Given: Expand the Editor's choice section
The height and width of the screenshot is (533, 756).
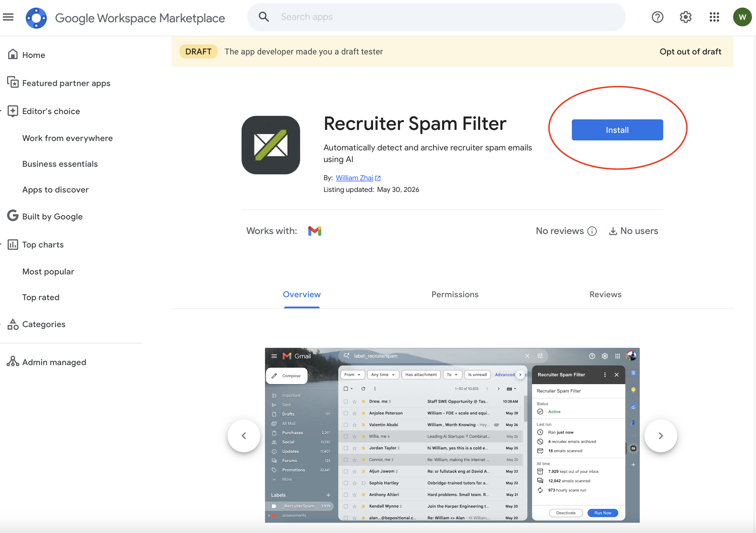Looking at the screenshot, I should [51, 111].
